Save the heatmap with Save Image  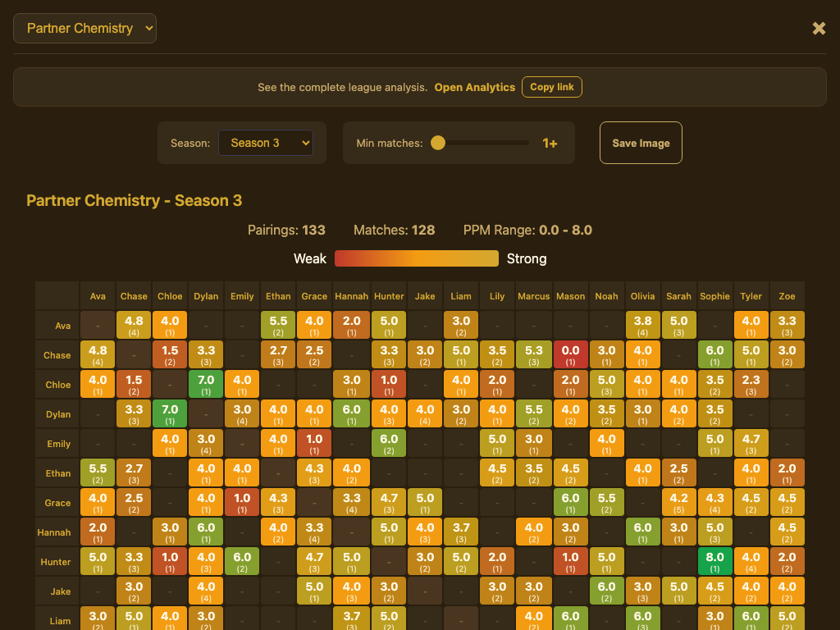tap(641, 143)
